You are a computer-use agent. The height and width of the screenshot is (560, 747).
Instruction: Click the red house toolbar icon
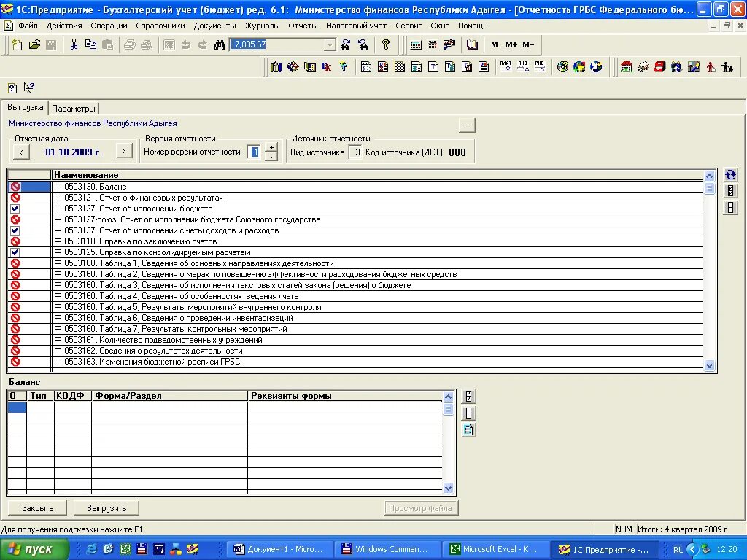point(627,67)
